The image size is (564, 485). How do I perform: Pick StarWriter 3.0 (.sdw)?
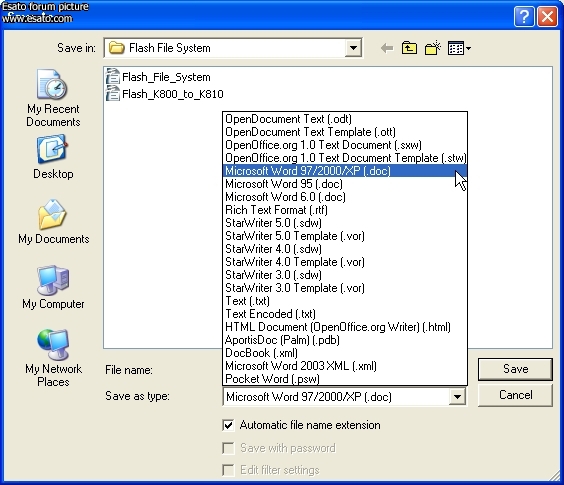tap(345, 275)
